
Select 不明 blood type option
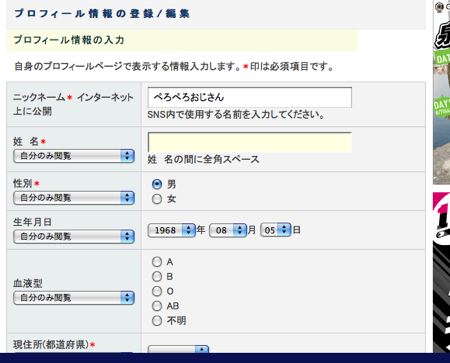(x=157, y=321)
